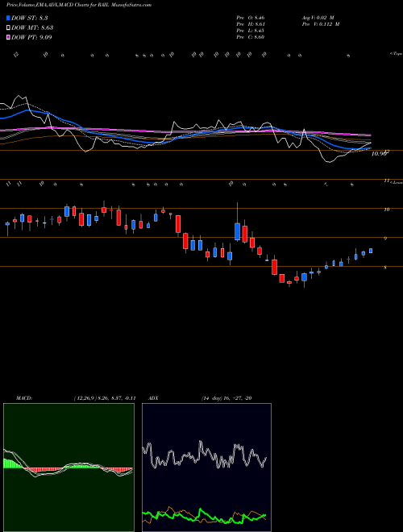Click the MACD '(12,26,9)' parameter values text
The height and width of the screenshot is (532, 403).
click(x=105, y=398)
